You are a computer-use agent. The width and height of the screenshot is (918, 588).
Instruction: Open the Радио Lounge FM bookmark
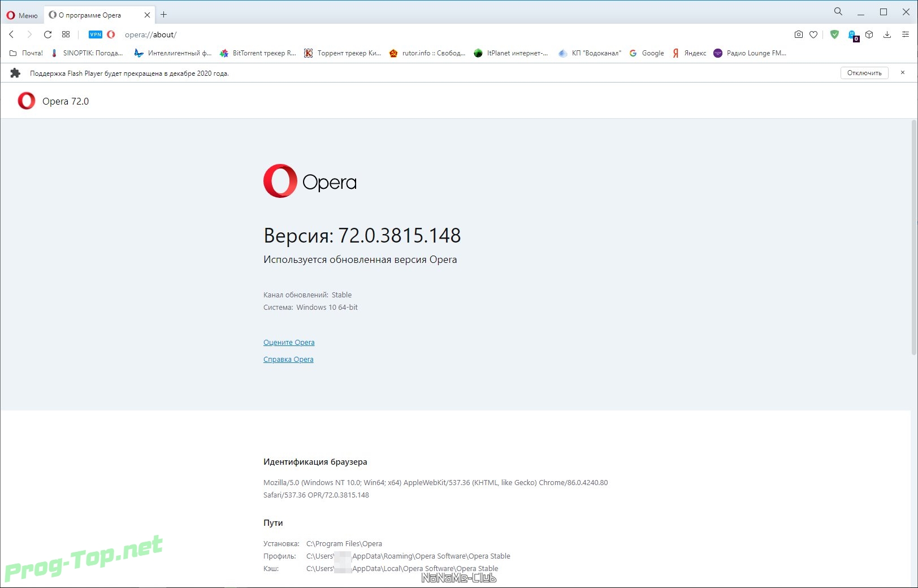(x=750, y=53)
